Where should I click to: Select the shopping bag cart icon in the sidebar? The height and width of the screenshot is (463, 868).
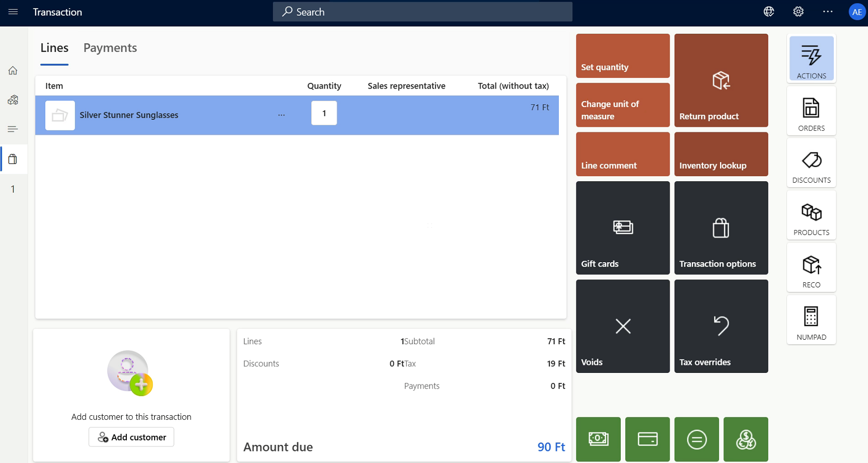[13, 160]
